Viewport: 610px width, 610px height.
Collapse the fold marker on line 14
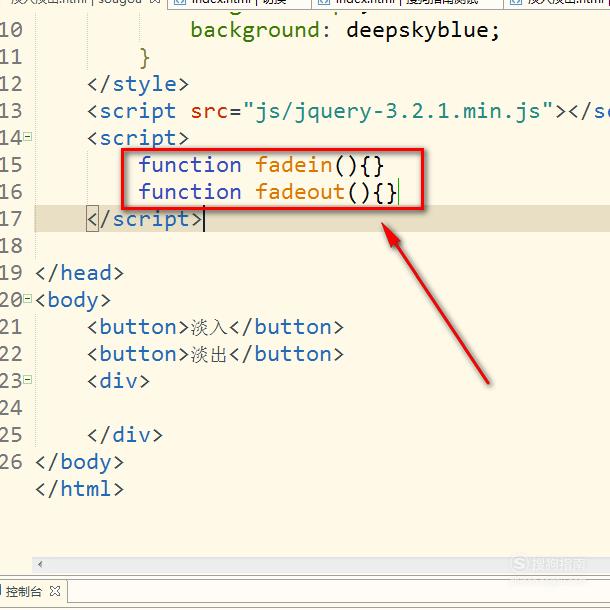coord(27,137)
